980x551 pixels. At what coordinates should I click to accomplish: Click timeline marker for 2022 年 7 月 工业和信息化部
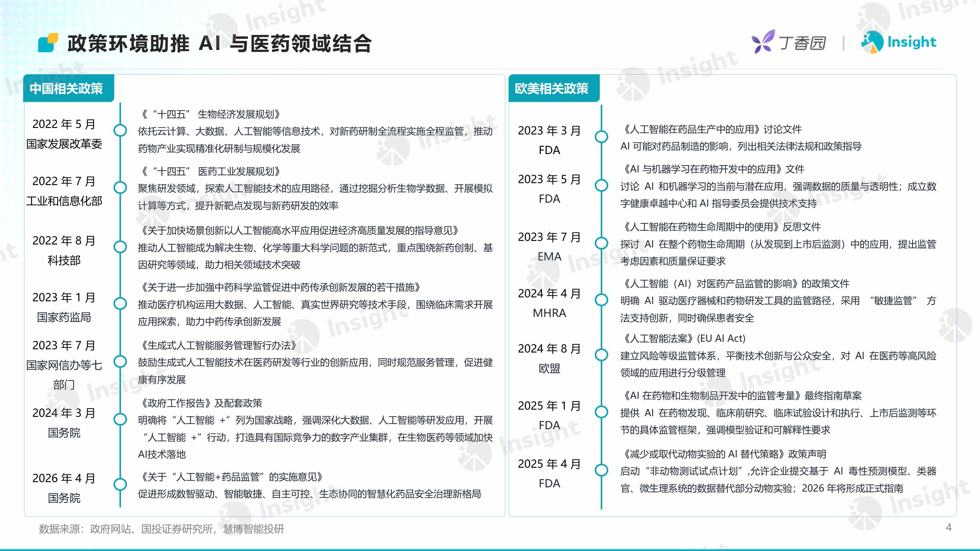click(120, 187)
